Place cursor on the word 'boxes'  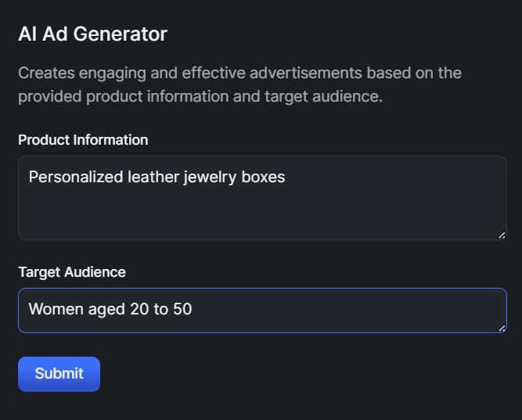click(x=265, y=177)
